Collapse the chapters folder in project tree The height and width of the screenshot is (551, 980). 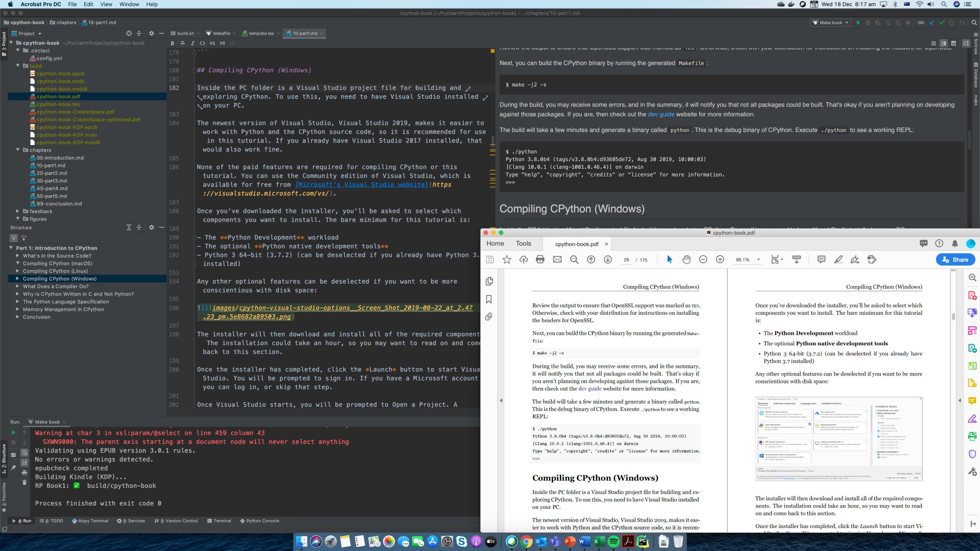(18, 150)
